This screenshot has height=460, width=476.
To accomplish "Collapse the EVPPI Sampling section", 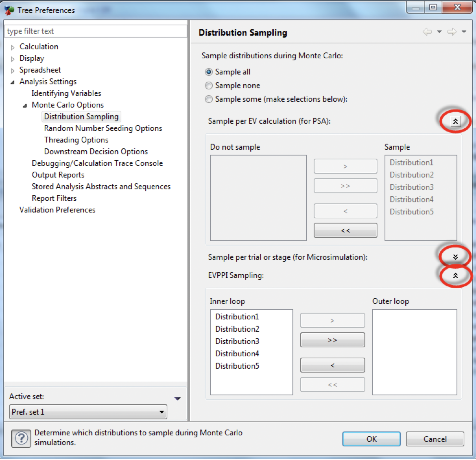I will [x=455, y=276].
